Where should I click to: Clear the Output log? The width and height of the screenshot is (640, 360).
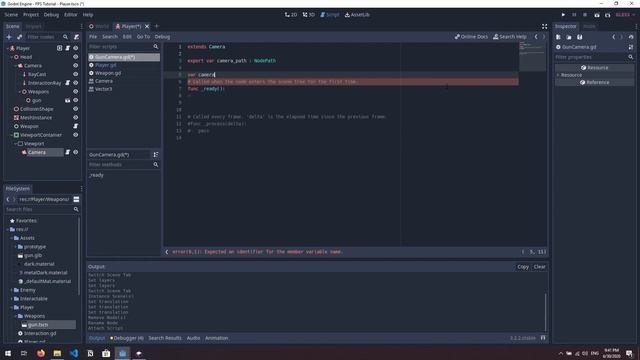pyautogui.click(x=540, y=267)
